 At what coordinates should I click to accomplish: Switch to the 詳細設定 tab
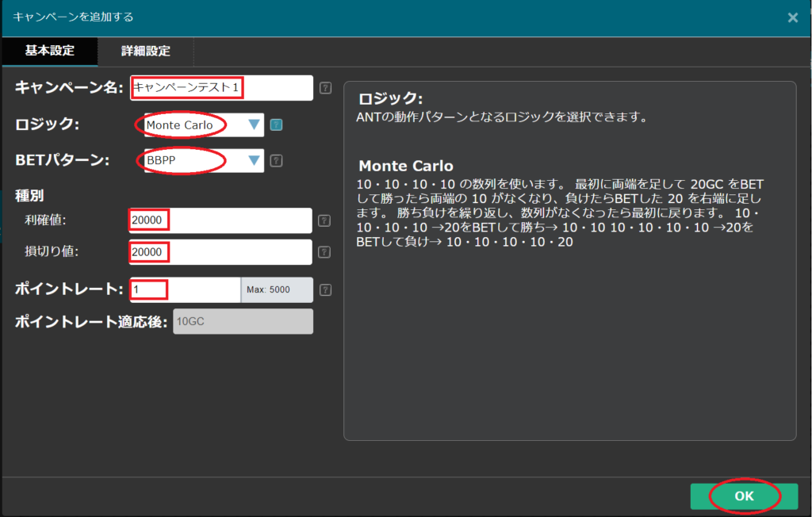(146, 51)
